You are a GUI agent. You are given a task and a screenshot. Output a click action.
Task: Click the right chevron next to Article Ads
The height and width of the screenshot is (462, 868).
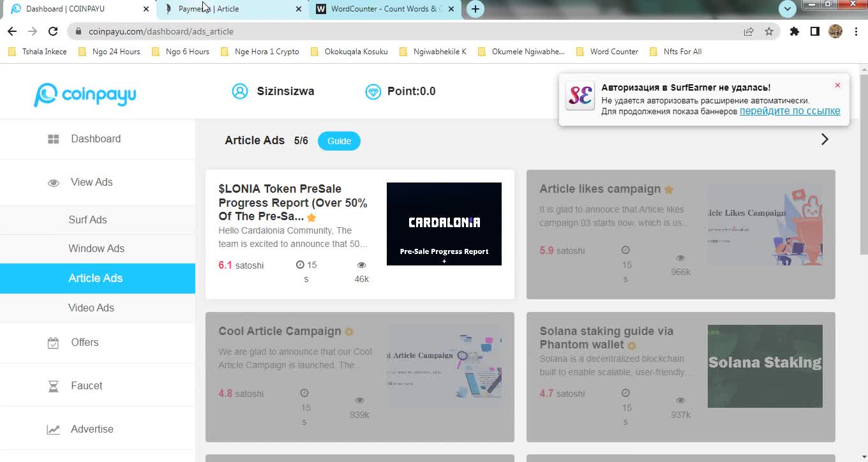pyautogui.click(x=825, y=139)
